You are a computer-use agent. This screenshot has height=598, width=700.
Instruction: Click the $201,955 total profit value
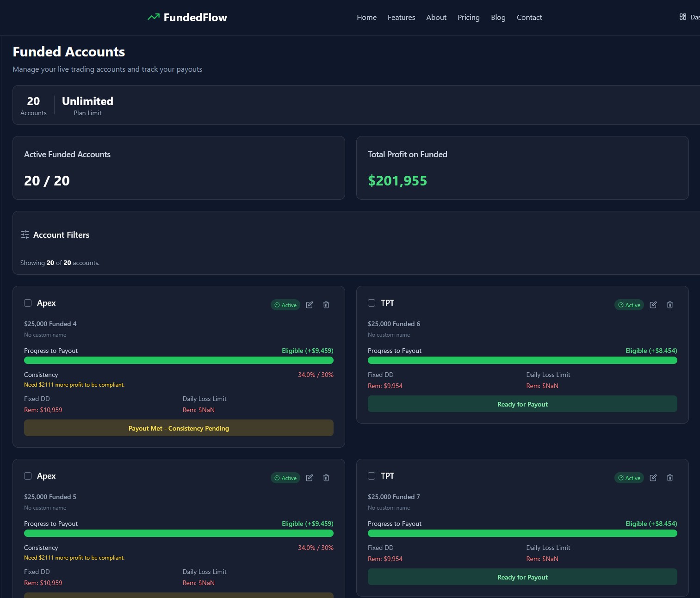[397, 181]
